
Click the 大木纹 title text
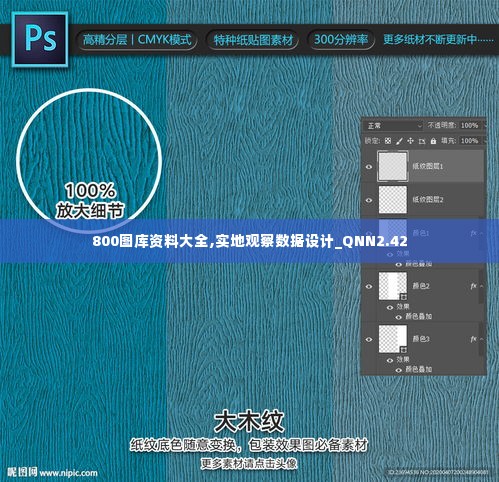(x=249, y=421)
